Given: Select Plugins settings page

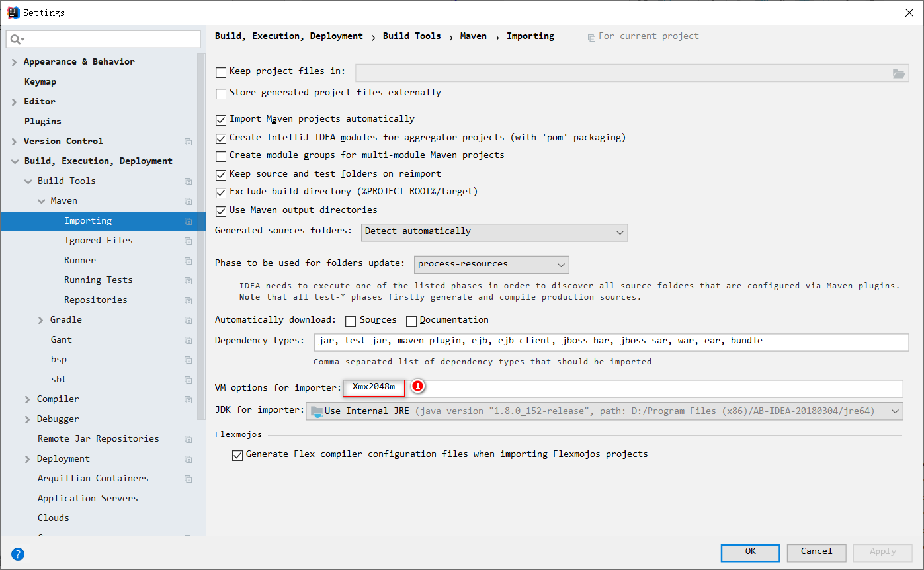Looking at the screenshot, I should point(43,122).
